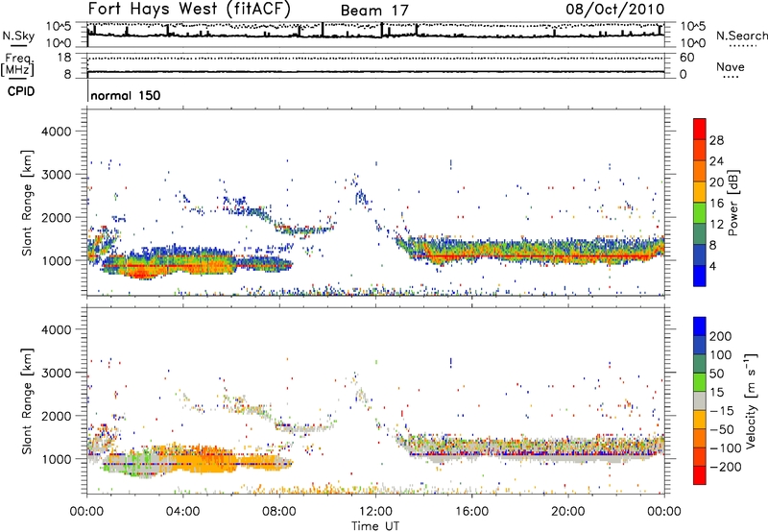Click the '04:00' time tick label

pyautogui.click(x=182, y=512)
